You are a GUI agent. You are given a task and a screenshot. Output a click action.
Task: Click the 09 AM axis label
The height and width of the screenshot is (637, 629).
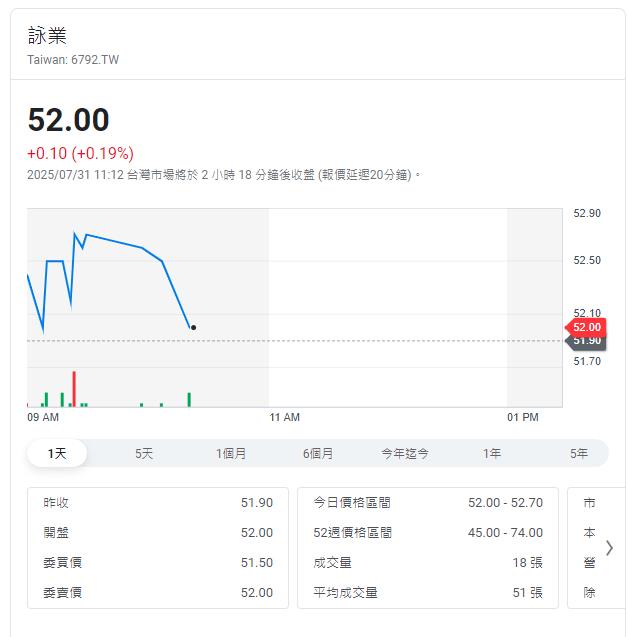click(43, 417)
